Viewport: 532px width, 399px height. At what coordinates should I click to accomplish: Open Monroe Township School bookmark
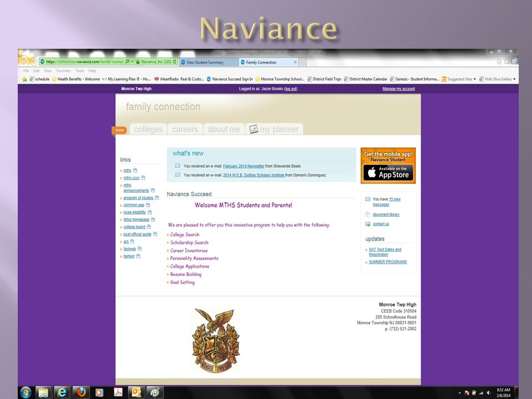[x=280, y=79]
